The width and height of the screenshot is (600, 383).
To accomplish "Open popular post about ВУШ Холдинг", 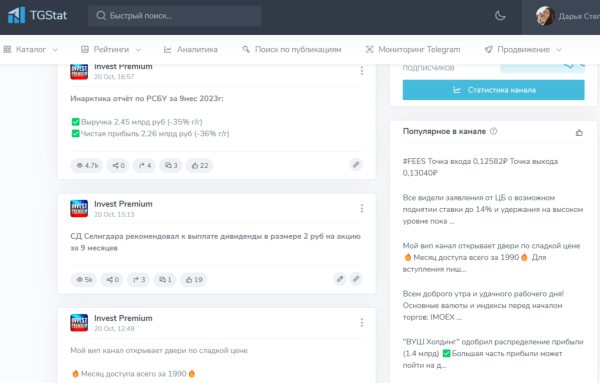I will 493,353.
